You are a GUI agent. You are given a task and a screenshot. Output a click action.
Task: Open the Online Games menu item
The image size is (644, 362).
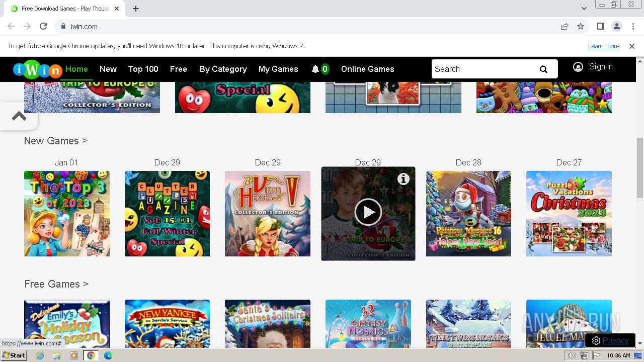click(x=368, y=69)
